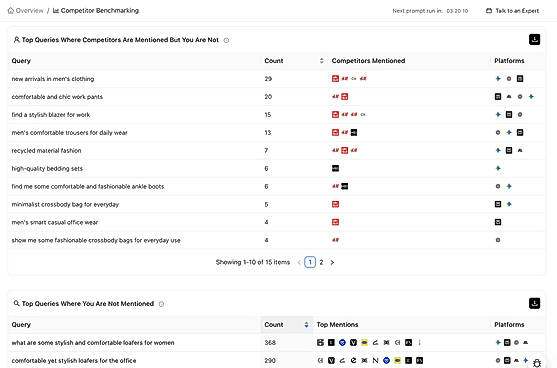
Task: Select query 'minimalist crossbody bag for everyday'
Action: click(x=65, y=204)
